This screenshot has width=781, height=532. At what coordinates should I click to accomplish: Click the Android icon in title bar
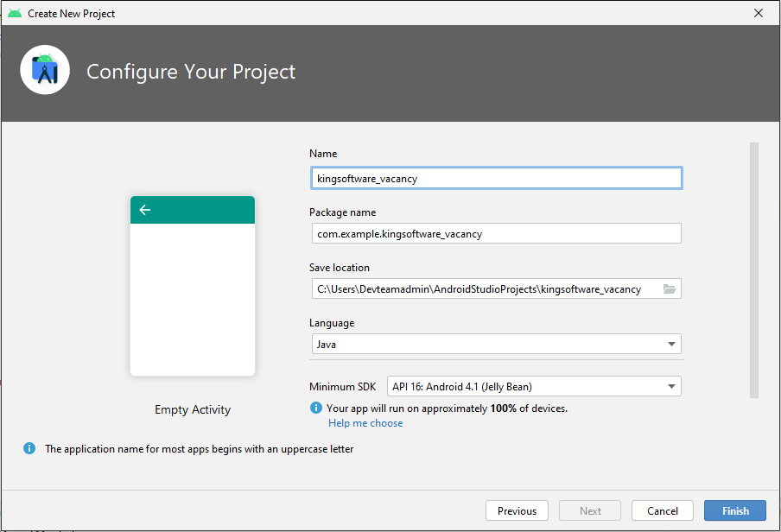[15, 13]
